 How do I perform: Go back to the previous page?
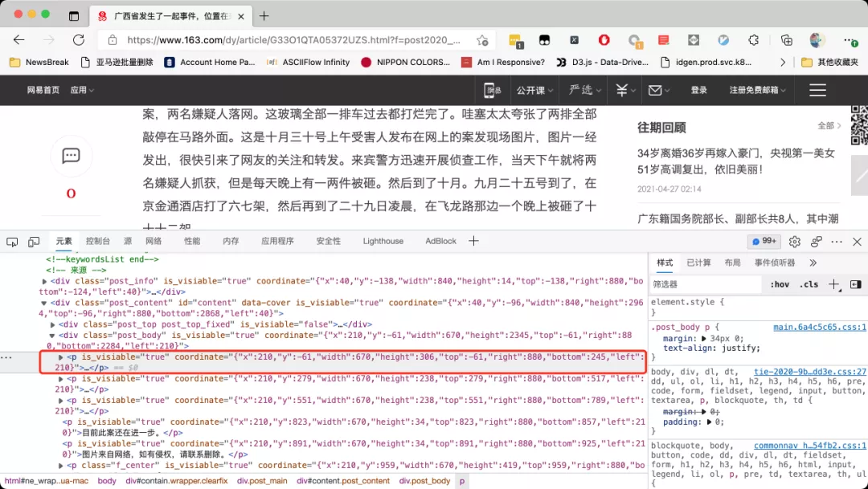click(x=18, y=40)
